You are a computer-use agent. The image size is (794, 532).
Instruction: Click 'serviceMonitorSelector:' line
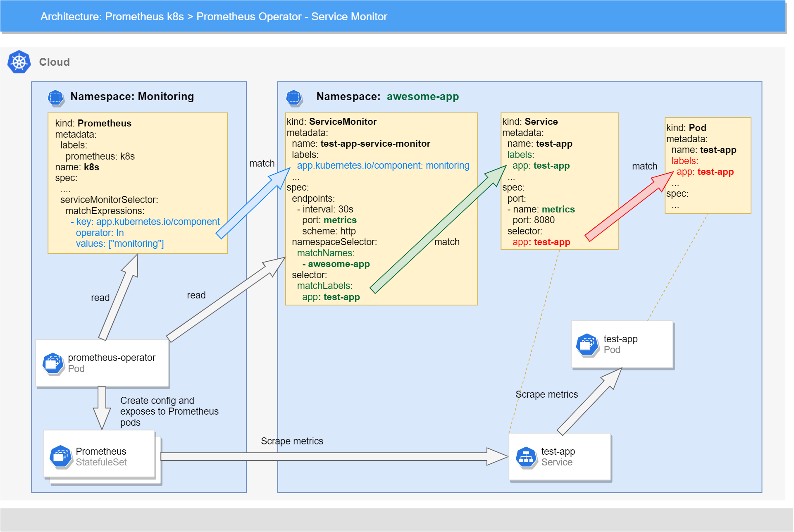(x=109, y=200)
